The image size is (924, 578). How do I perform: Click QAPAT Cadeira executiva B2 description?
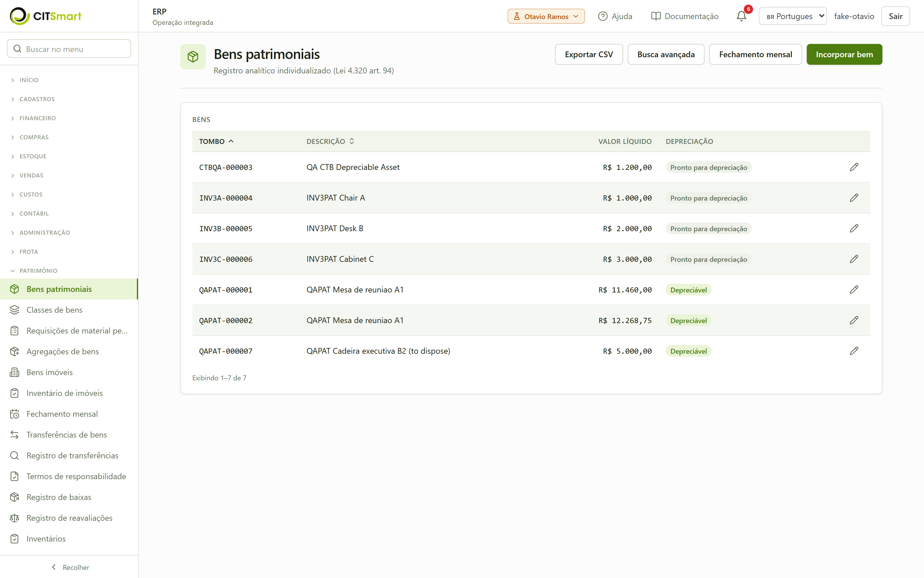tap(378, 351)
